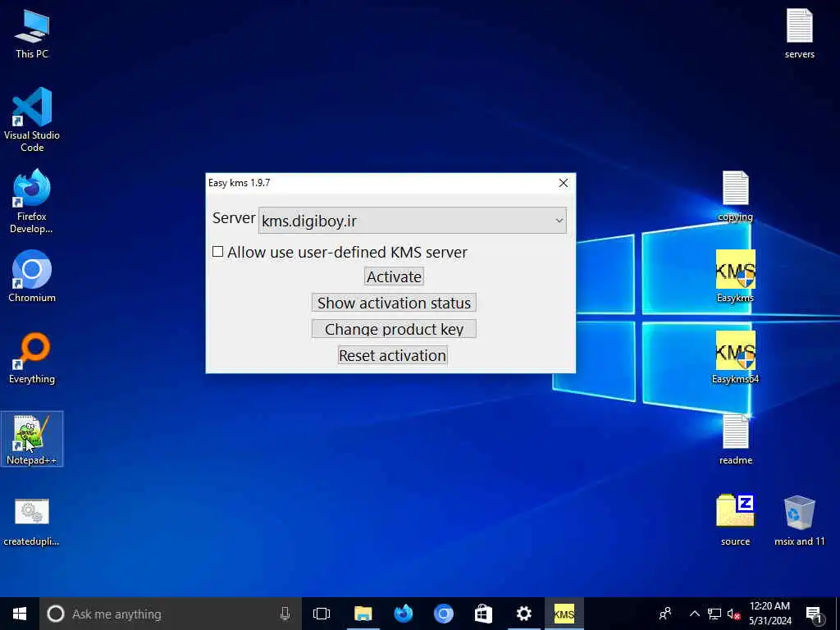
Task: Select the readme text file
Action: pos(735,440)
